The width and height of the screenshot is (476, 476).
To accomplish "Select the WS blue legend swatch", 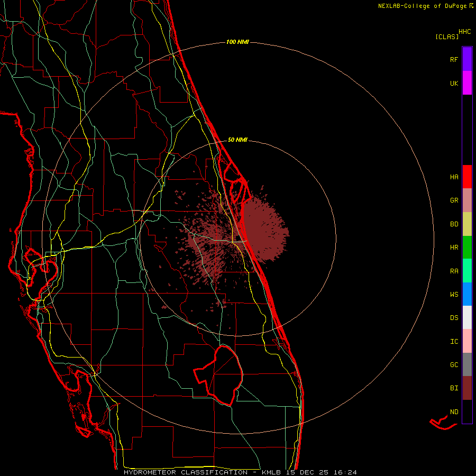I will (x=467, y=294).
